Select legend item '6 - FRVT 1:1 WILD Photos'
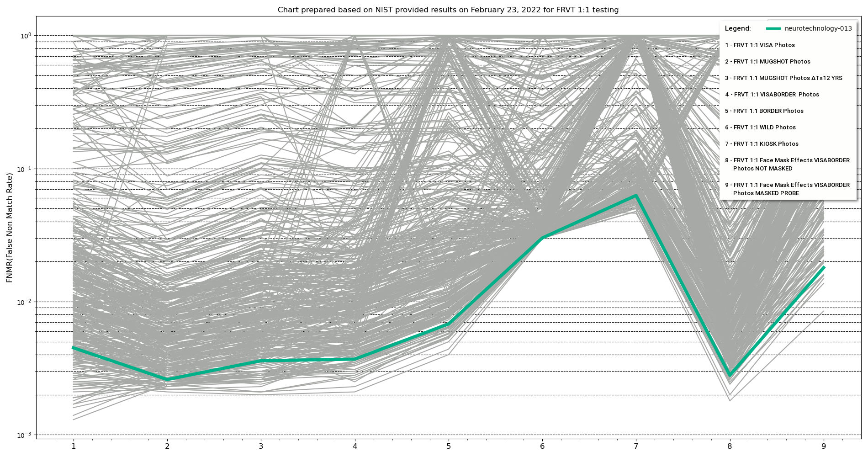The height and width of the screenshot is (457, 868). [760, 127]
